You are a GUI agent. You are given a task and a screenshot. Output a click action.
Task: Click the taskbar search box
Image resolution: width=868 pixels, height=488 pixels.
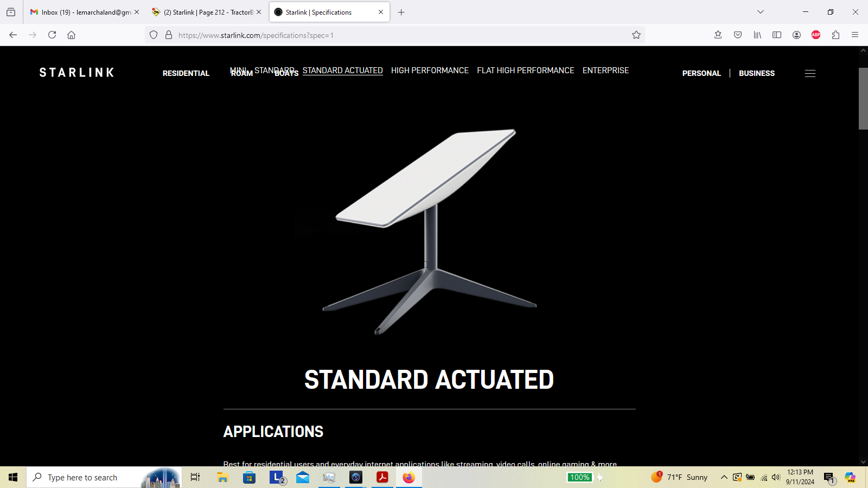click(x=104, y=477)
